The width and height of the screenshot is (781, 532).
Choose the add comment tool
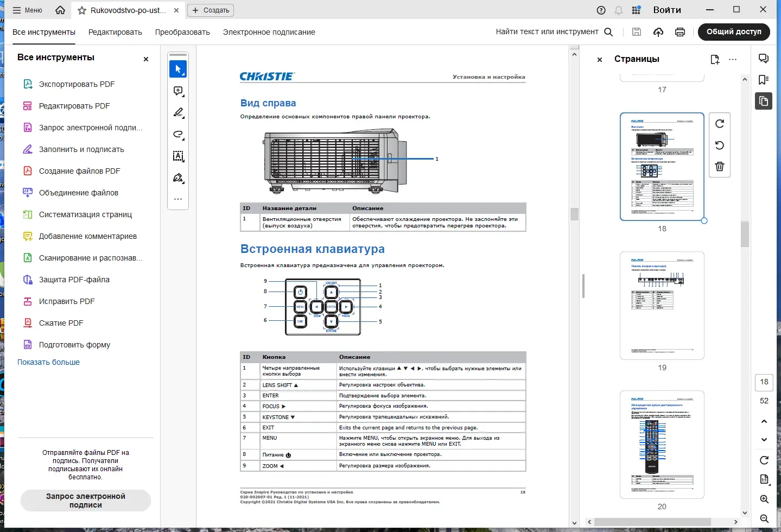(x=178, y=91)
